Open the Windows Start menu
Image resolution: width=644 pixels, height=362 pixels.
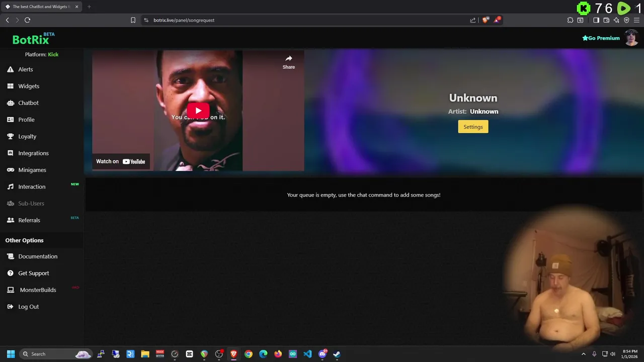[11, 354]
